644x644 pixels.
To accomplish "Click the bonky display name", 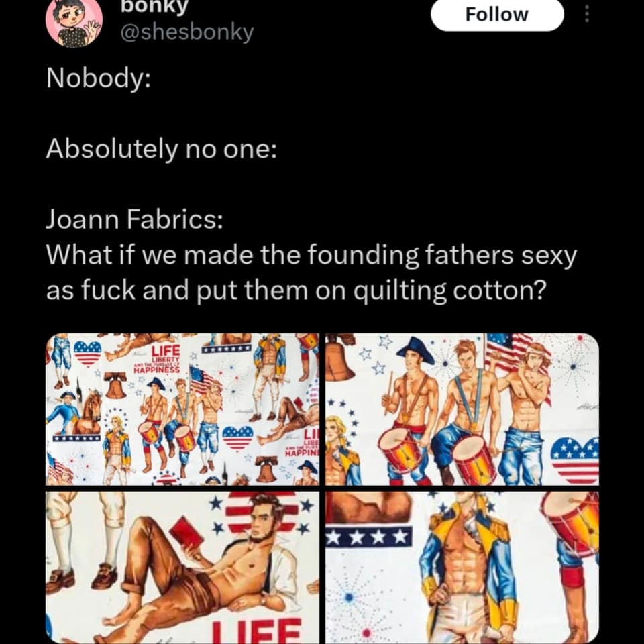I will pyautogui.click(x=154, y=7).
